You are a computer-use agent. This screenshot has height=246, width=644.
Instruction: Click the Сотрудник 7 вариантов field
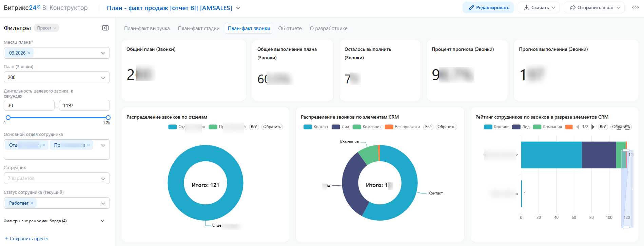click(x=57, y=178)
